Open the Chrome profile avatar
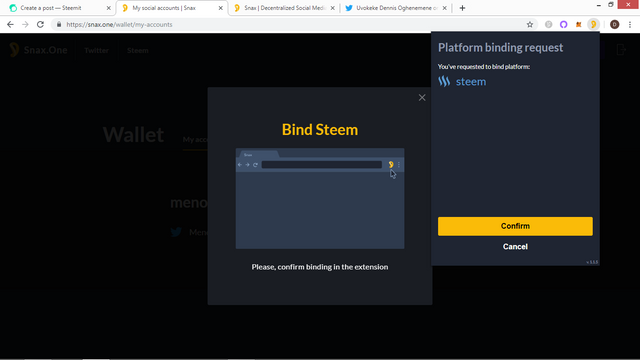This screenshot has width=640, height=360. tap(614, 24)
